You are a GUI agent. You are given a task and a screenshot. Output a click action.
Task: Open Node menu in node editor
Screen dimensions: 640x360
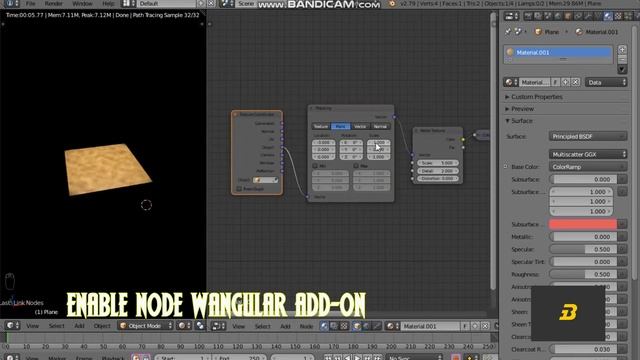coord(307,326)
